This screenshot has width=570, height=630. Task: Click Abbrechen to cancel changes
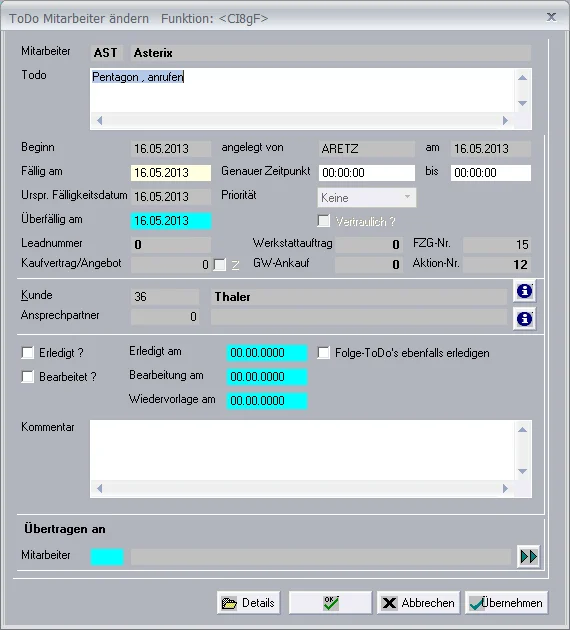pyautogui.click(x=418, y=603)
